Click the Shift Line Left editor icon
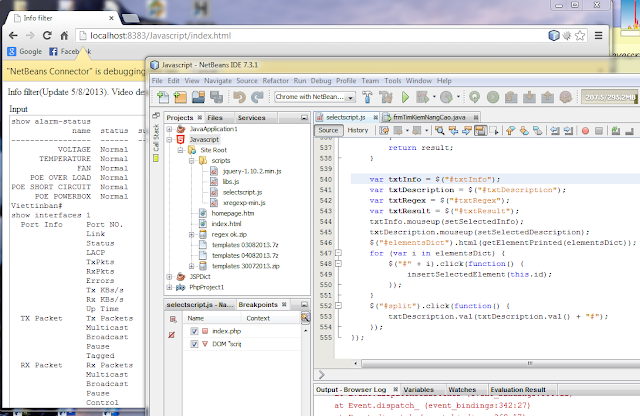This screenshot has width=640, height=416. [555, 131]
